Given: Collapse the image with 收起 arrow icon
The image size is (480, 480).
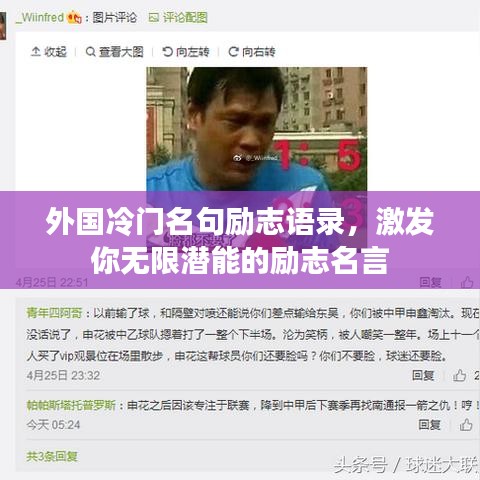Looking at the screenshot, I should click(x=36, y=51).
